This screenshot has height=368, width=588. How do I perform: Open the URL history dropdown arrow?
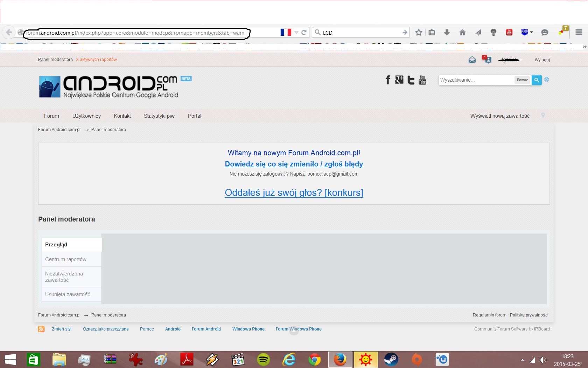point(296,33)
